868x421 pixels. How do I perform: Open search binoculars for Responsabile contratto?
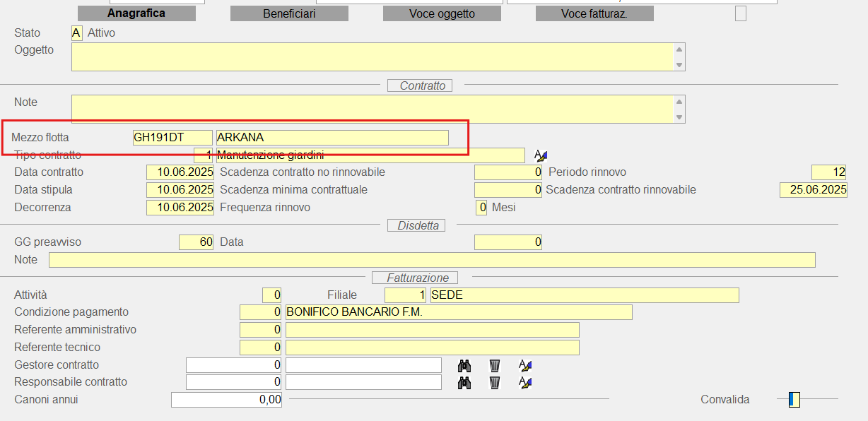[x=464, y=382]
